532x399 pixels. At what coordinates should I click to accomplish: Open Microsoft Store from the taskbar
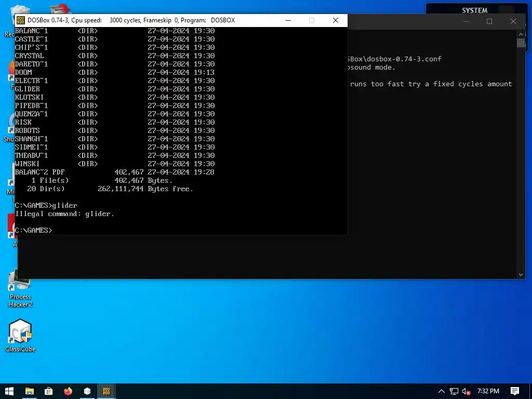48,391
